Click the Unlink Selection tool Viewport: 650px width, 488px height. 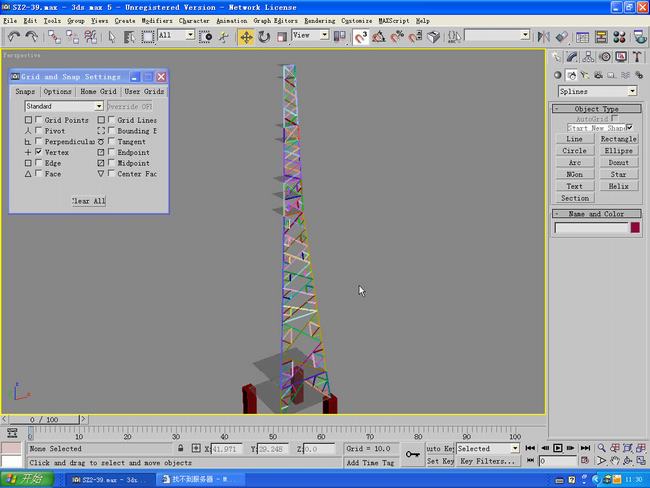(x=72, y=37)
